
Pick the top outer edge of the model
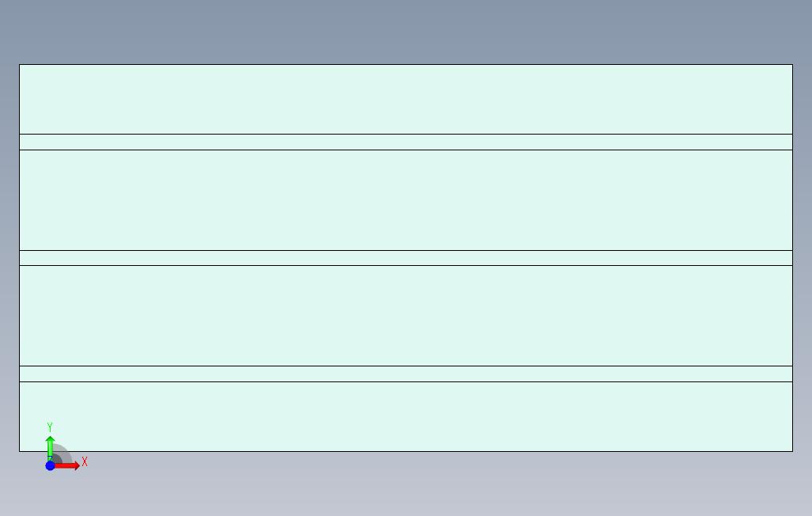click(406, 64)
